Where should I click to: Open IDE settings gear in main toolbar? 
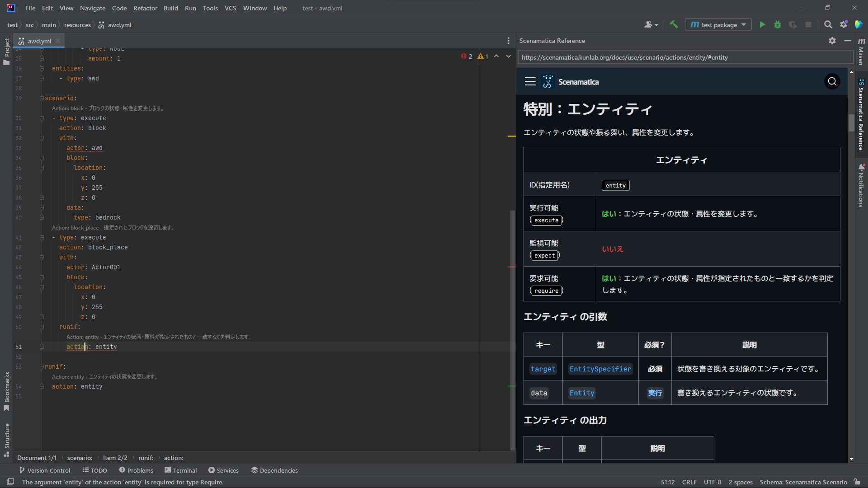(844, 25)
